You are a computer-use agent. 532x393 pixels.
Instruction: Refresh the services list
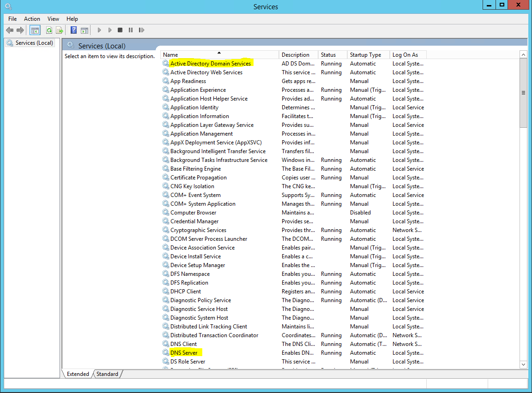click(49, 30)
